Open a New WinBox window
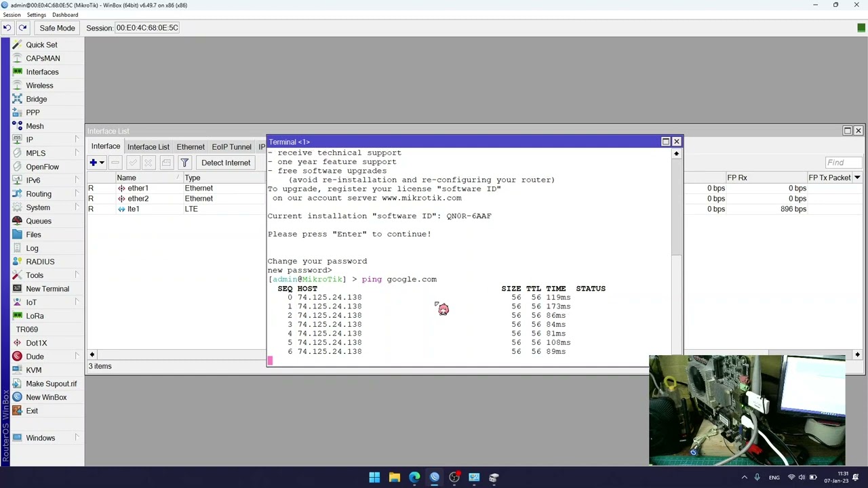Viewport: 868px width, 488px height. [x=46, y=397]
